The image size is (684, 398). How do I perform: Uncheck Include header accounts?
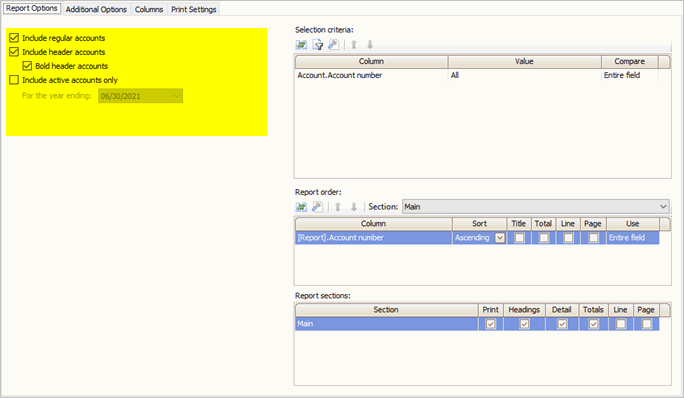pyautogui.click(x=14, y=52)
